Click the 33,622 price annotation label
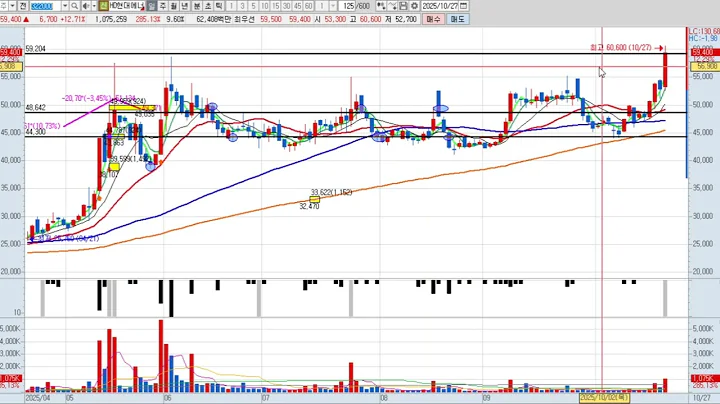Viewport: 720px width, 404px height. click(x=331, y=192)
